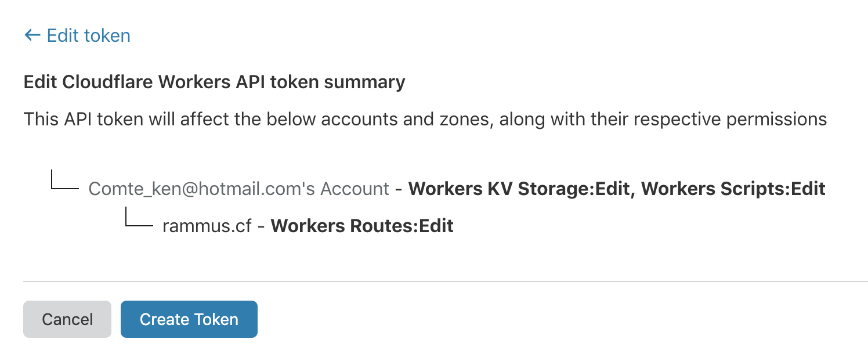Click the tree connector beside the account
The height and width of the screenshot is (361, 868).
coord(64,181)
